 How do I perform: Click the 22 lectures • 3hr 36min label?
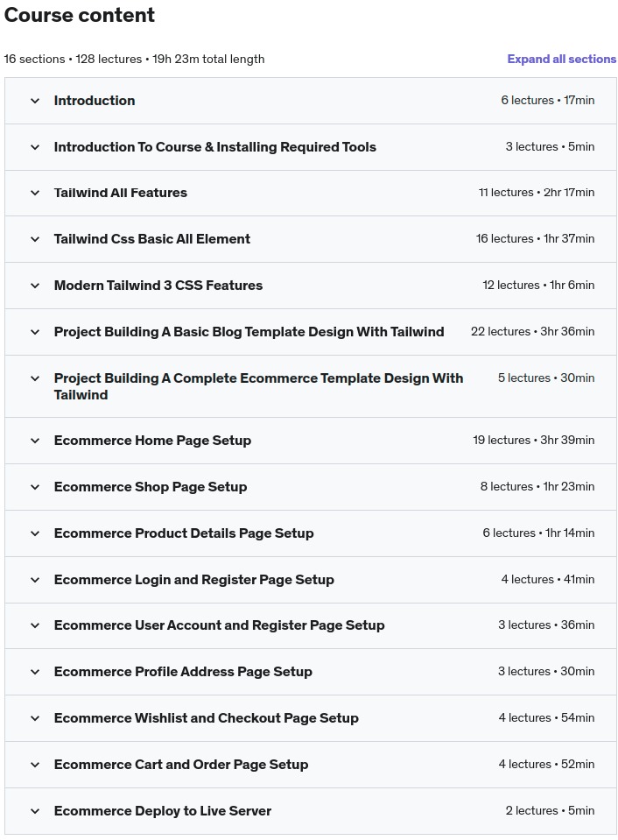pos(532,332)
